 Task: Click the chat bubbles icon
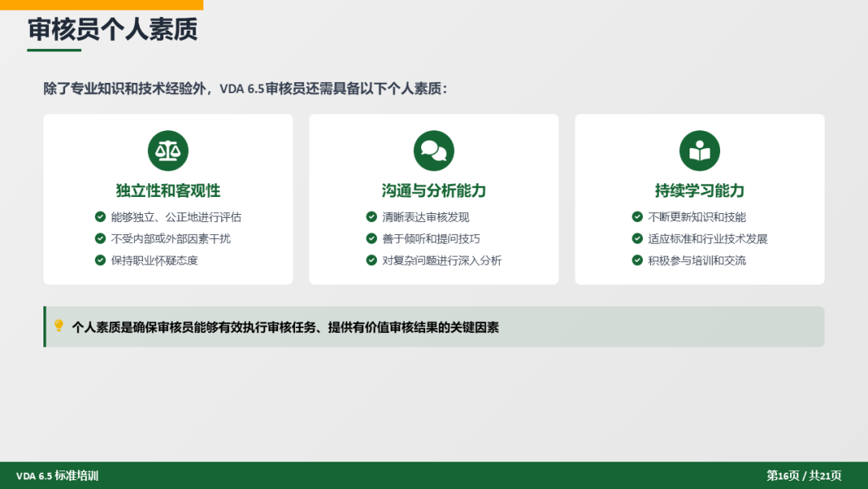pyautogui.click(x=434, y=151)
